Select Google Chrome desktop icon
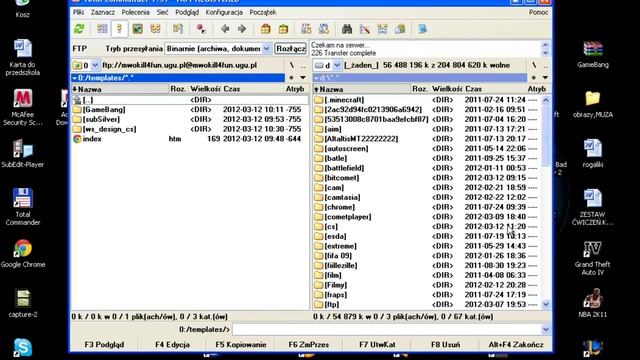Viewport: 640px width, 360px height. pos(23,254)
